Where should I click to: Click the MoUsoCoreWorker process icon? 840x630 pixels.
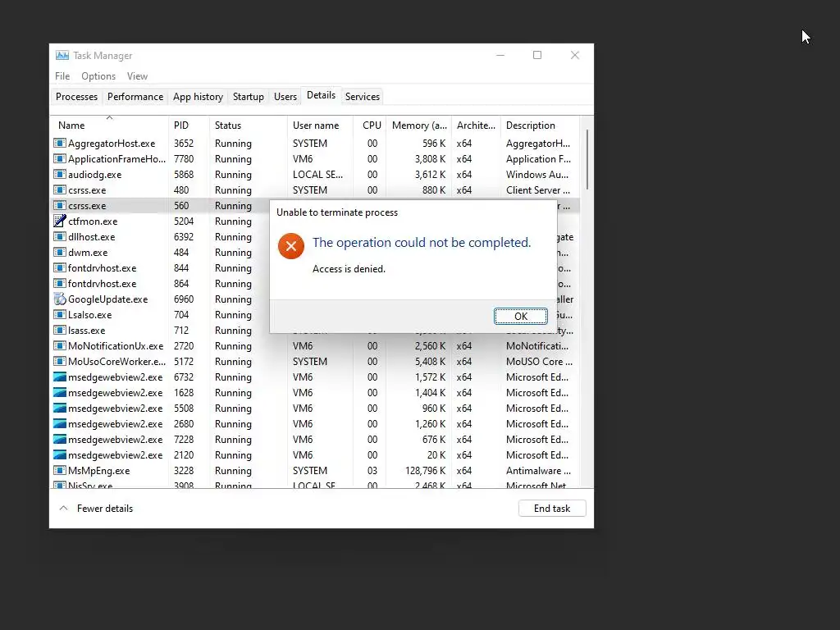coord(59,361)
